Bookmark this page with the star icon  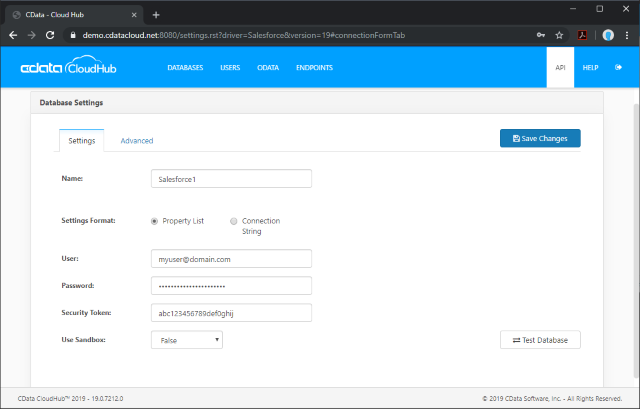tap(559, 36)
